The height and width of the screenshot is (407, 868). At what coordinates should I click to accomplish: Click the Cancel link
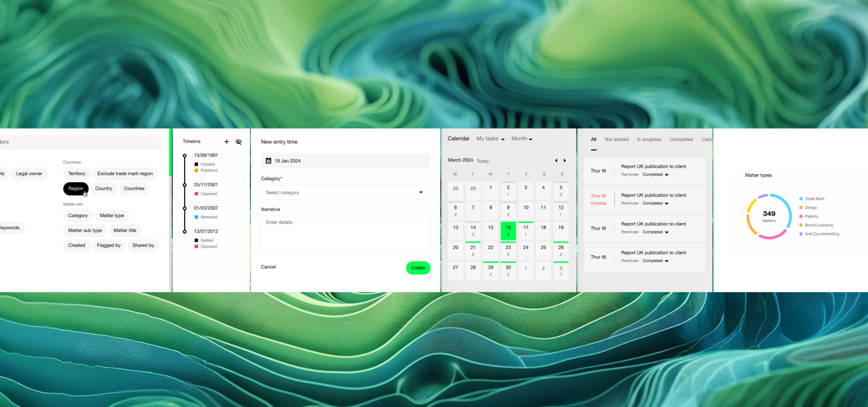(x=268, y=267)
